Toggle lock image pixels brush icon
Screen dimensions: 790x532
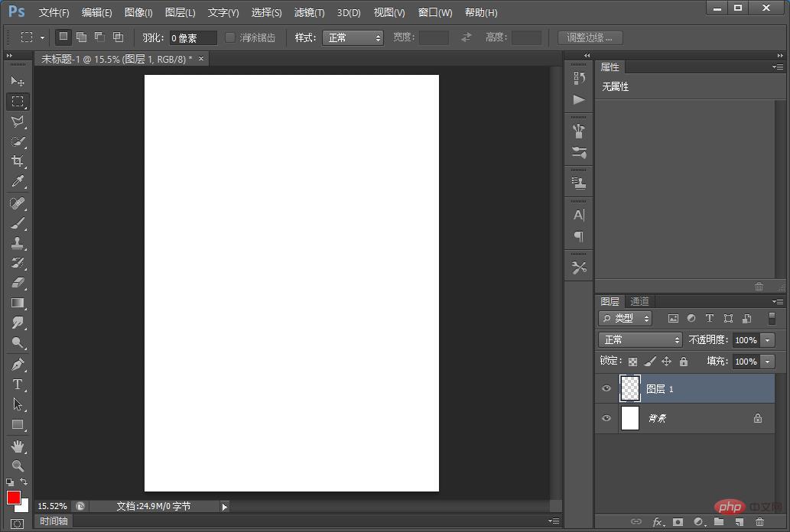[x=650, y=362]
